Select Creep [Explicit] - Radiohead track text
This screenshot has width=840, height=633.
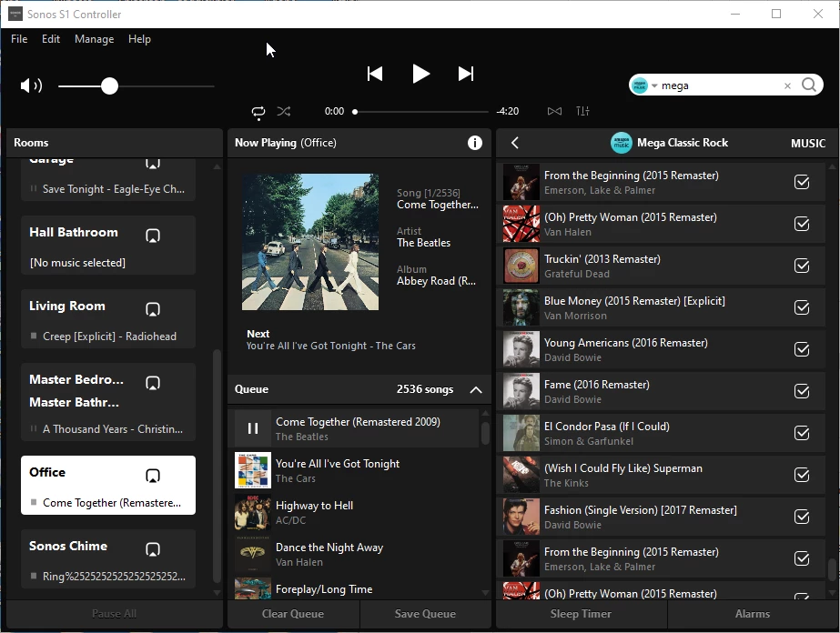[109, 337]
